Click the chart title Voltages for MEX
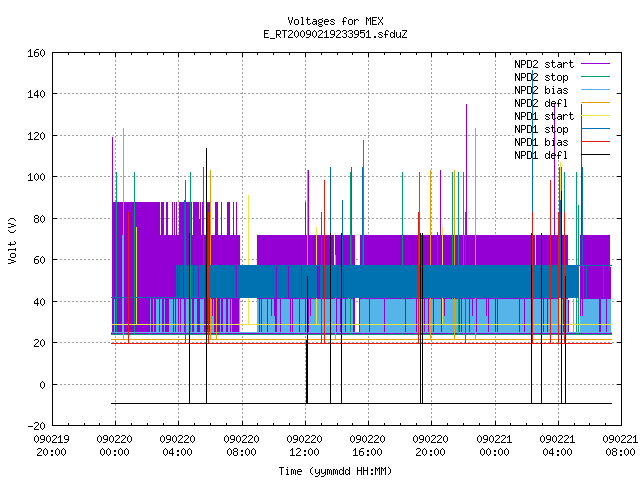This screenshot has width=640, height=480. [x=335, y=21]
